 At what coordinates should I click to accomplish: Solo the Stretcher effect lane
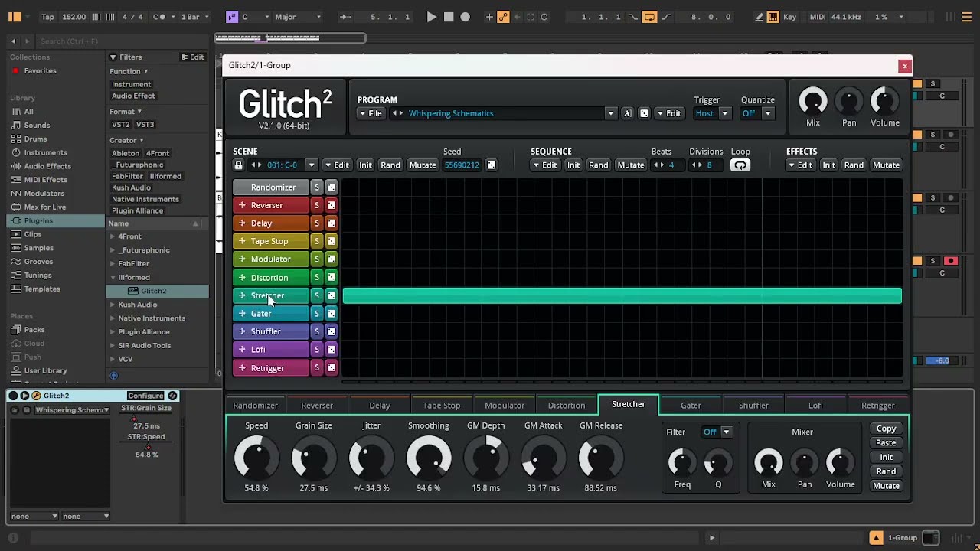tap(316, 295)
